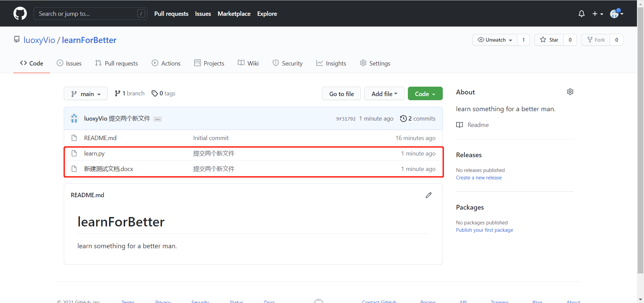
Task: Click the star icon on Star button
Action: (x=543, y=40)
